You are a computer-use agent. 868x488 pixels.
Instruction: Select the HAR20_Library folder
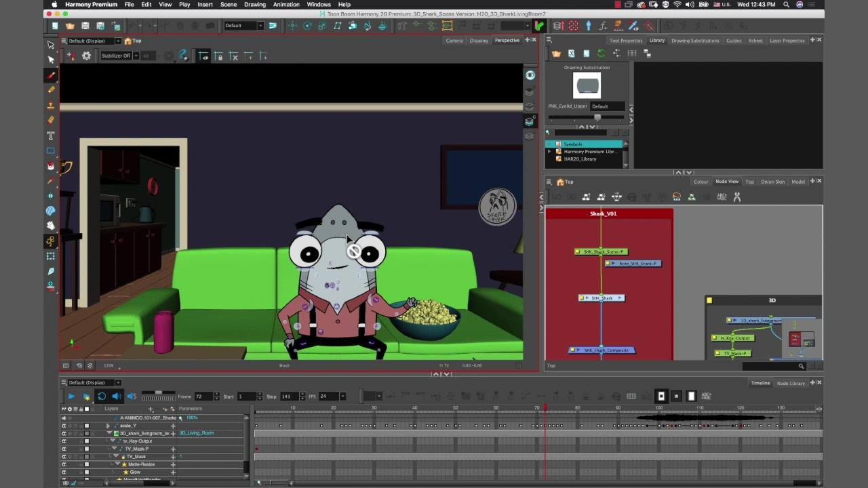(x=580, y=159)
